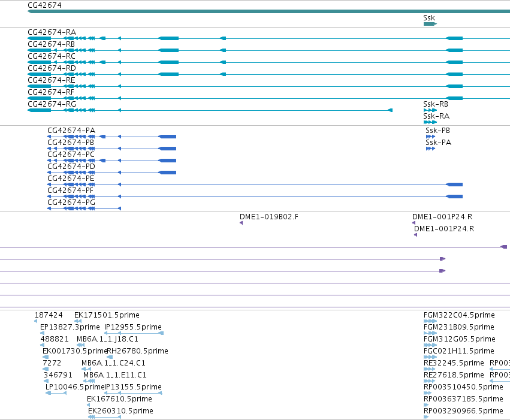Click feature label 488821
510x420 pixels.
(x=55, y=339)
